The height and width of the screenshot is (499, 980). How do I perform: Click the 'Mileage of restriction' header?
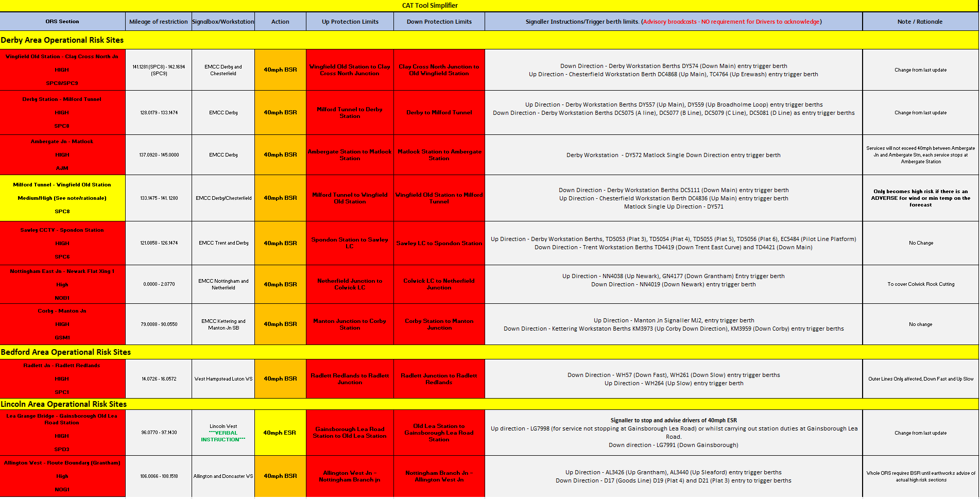(x=159, y=22)
